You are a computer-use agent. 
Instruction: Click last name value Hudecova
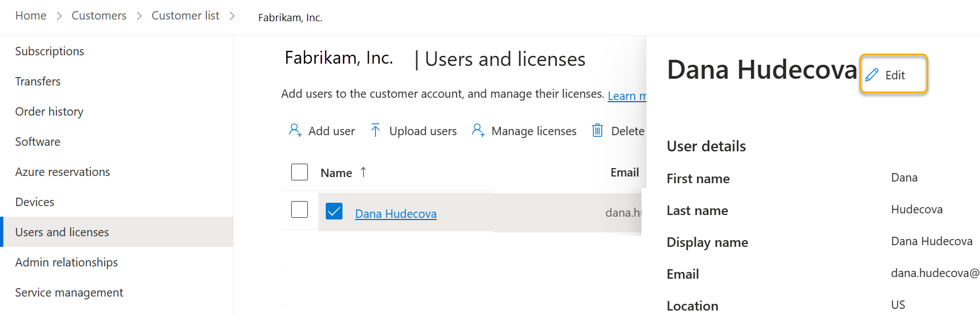click(917, 209)
